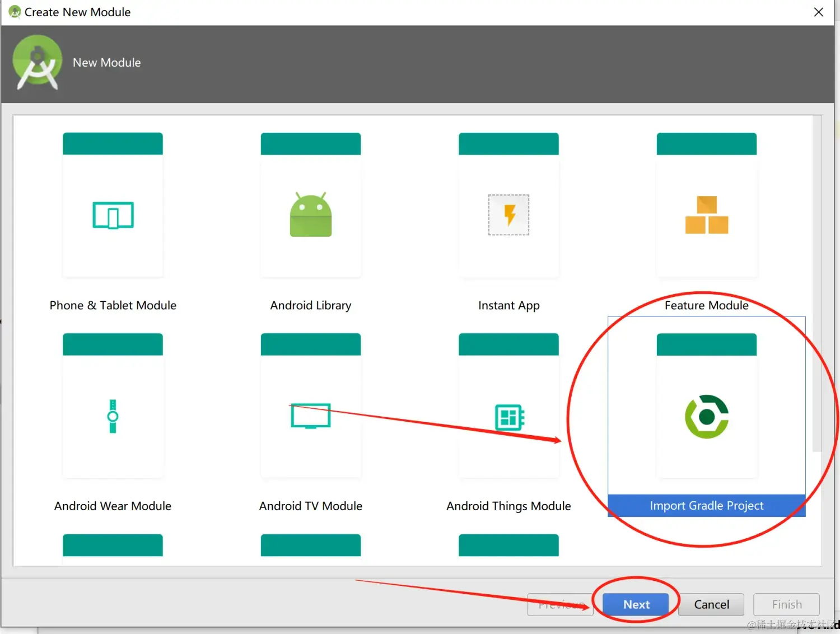Click the Next button
Viewport: 840px width, 634px height.
tap(636, 604)
